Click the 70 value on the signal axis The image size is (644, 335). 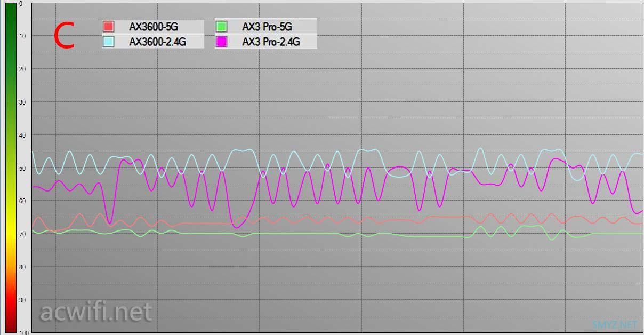click(22, 234)
